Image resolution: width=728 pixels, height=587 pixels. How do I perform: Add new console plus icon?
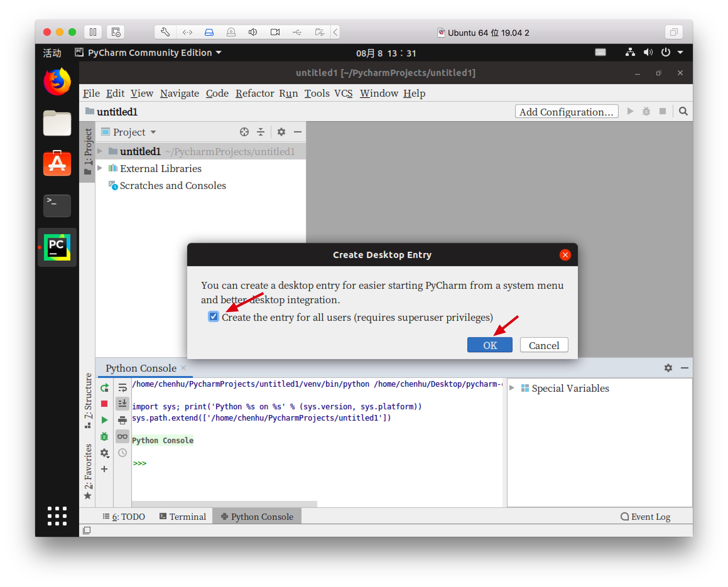tap(104, 469)
